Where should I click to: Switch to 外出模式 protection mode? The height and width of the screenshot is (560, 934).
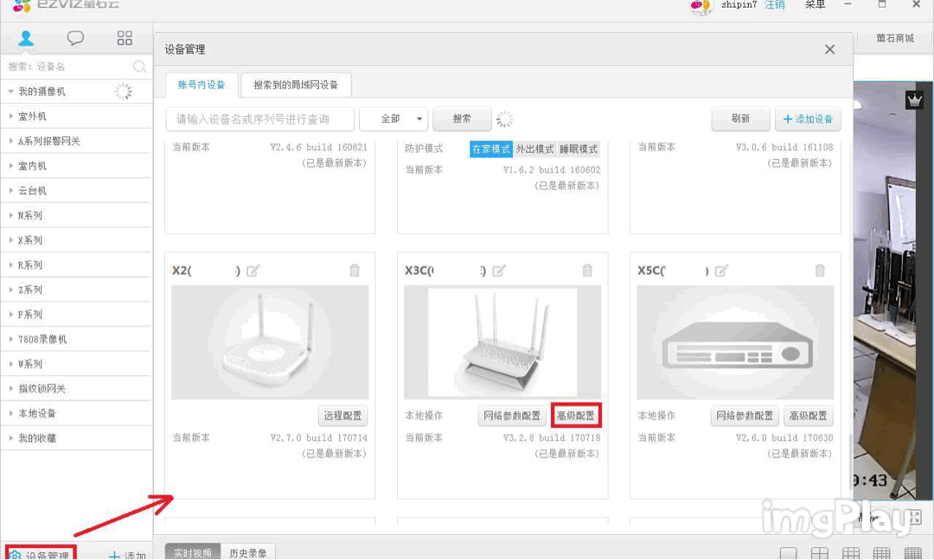point(535,149)
